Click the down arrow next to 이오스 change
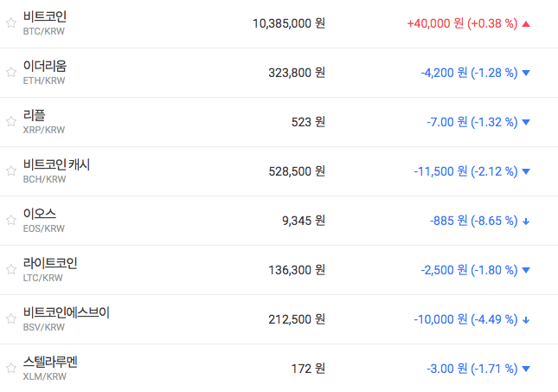Image resolution: width=558 pixels, height=392 pixels. [x=526, y=222]
